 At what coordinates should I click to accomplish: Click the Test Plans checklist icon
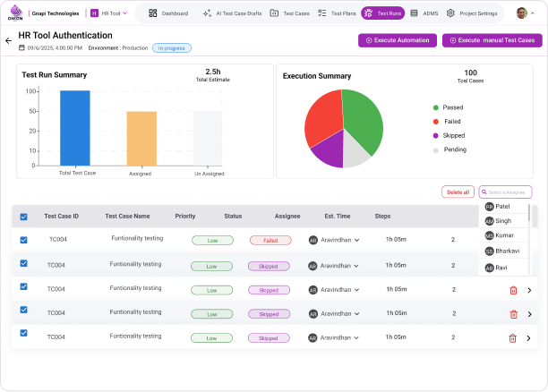pyautogui.click(x=321, y=13)
